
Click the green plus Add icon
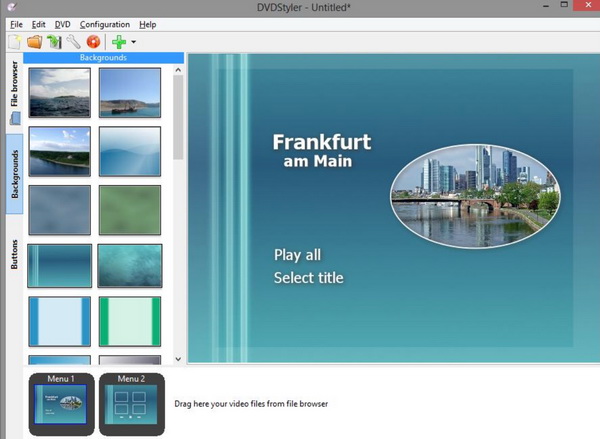tap(119, 43)
